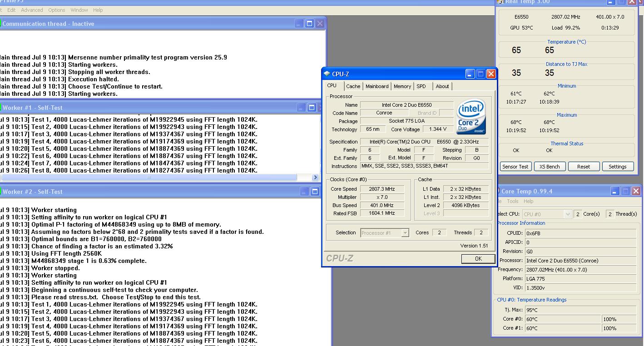Open the Selection Processor #1 dropdown

(405, 233)
